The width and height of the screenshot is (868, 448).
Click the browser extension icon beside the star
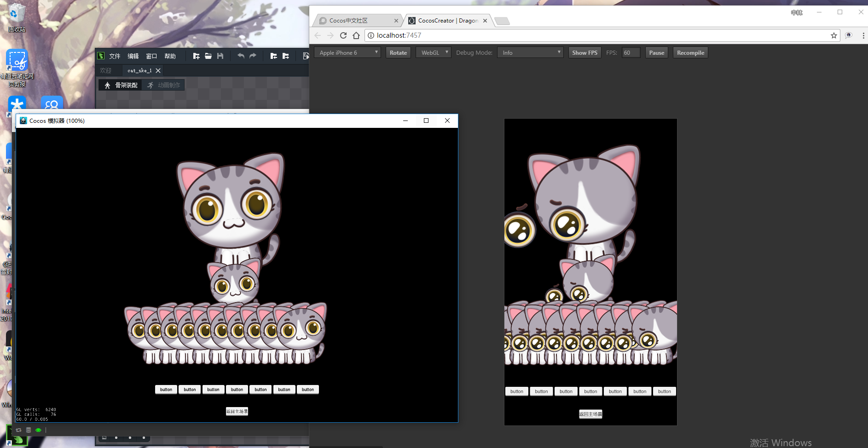(849, 35)
